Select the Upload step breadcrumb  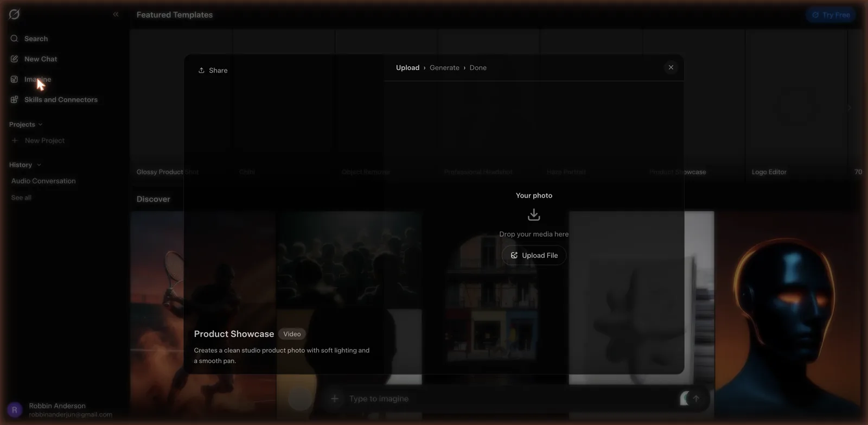click(407, 67)
